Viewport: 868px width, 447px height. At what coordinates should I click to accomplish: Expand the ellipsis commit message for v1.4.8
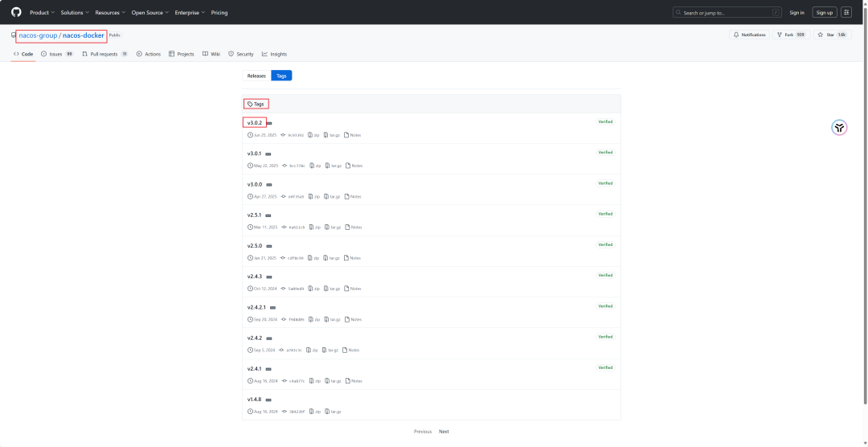pos(268,400)
